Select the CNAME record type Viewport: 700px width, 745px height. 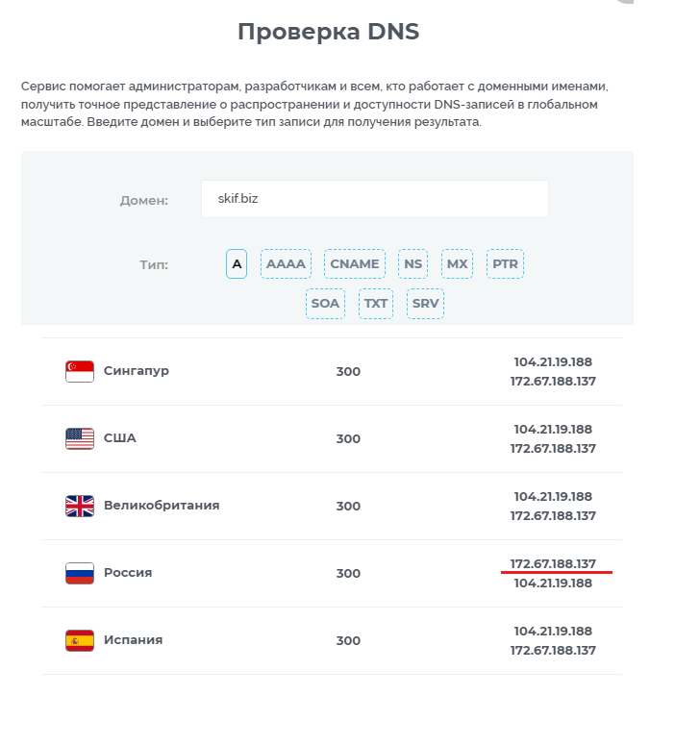[355, 263]
